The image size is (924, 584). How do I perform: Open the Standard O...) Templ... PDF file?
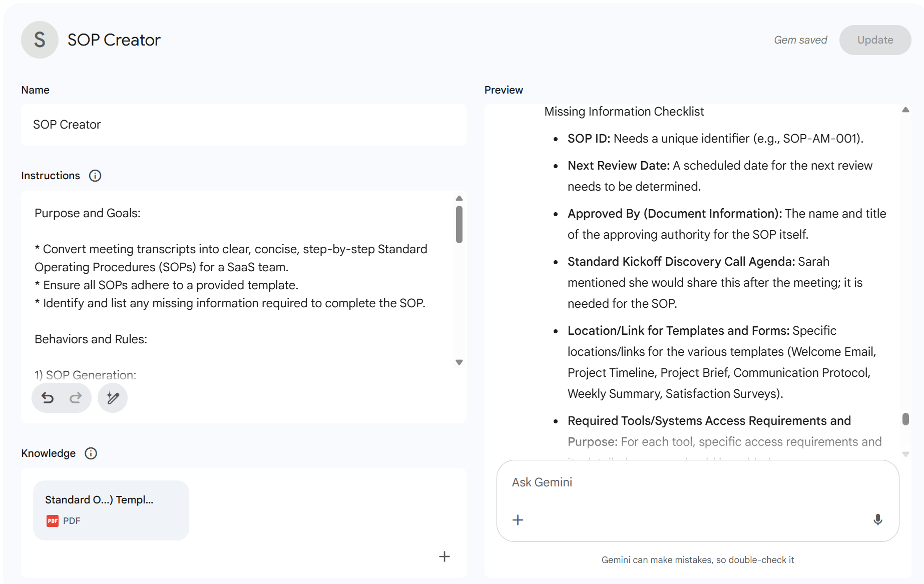[111, 510]
